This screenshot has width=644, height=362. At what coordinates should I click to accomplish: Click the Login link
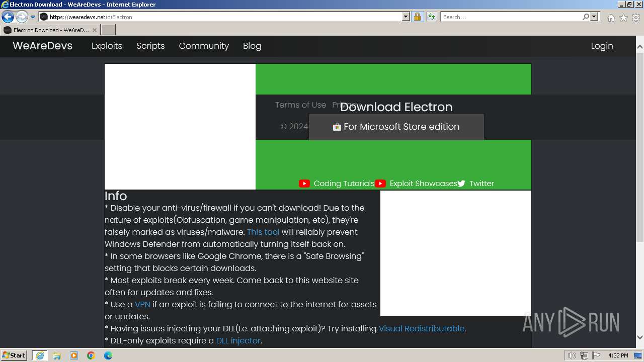click(x=602, y=46)
